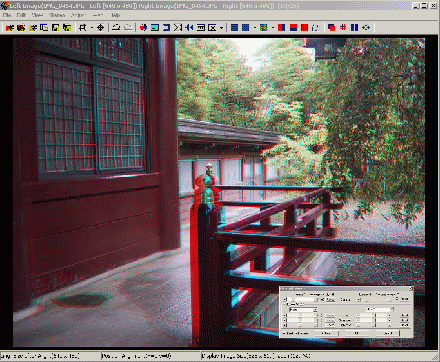Toggle the checkbox at the dialog's bottom-left
Screen dimensions: 440x362
(x=284, y=333)
